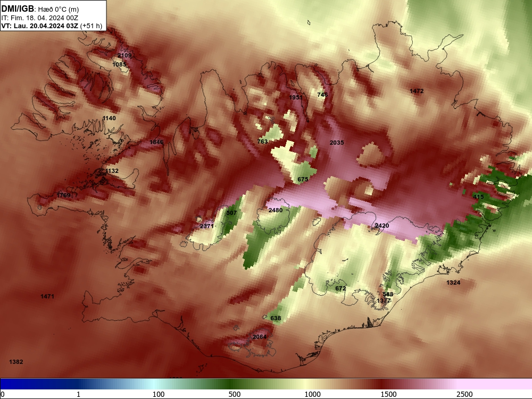Image resolution: width=532 pixels, height=399 pixels.
Task: Click the 2500 label on the color scale
Action: click(x=464, y=394)
